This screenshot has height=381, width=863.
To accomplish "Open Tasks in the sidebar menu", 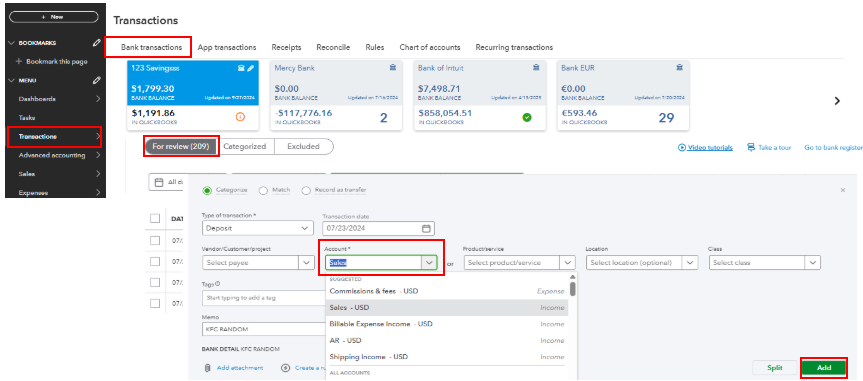I will tap(27, 118).
